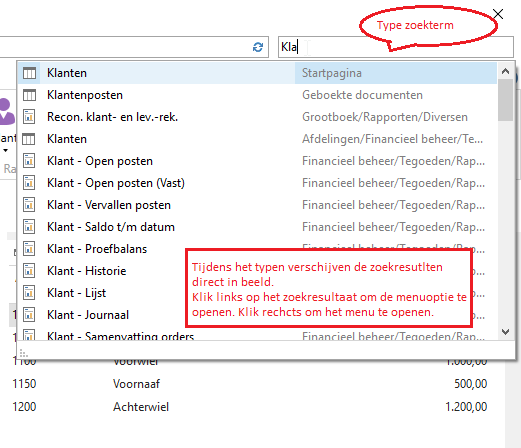521x448 pixels.
Task: Click report icon beside 'Klant - Saldo t/m datum'
Action: coord(29,227)
